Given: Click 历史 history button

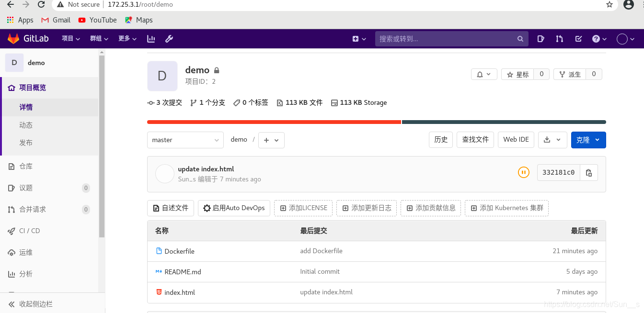Looking at the screenshot, I should (x=441, y=140).
